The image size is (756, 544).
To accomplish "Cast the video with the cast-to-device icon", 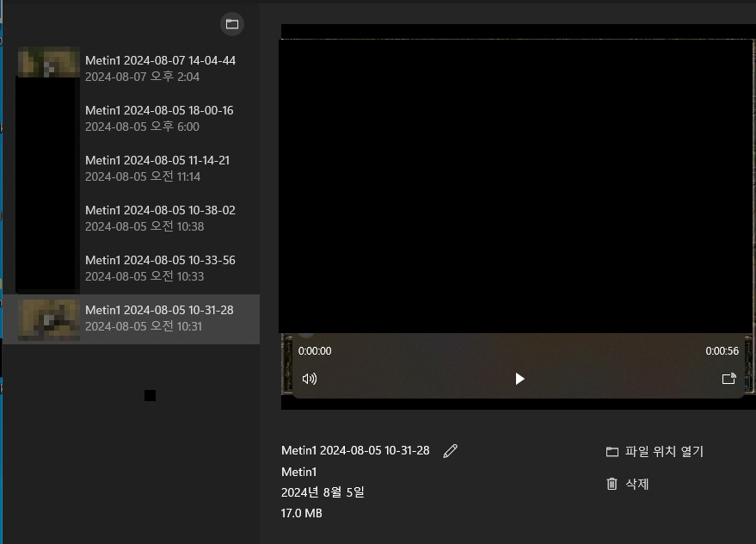I will click(x=729, y=379).
